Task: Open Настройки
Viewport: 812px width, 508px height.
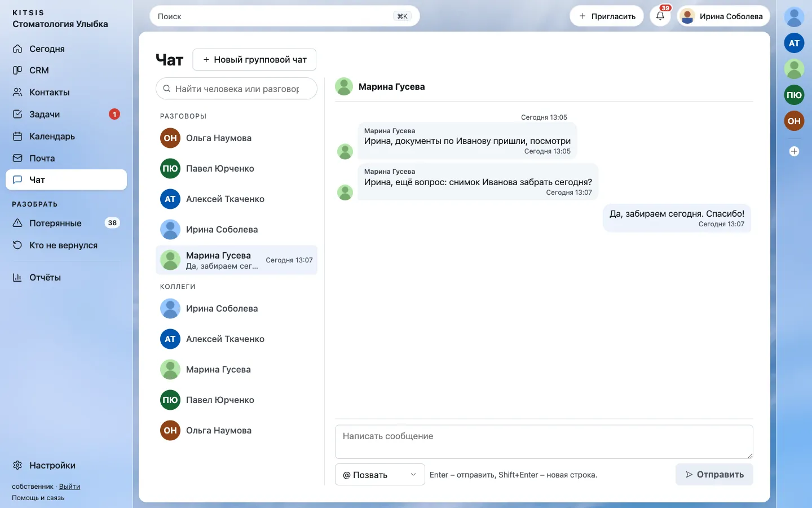Action: point(66,465)
